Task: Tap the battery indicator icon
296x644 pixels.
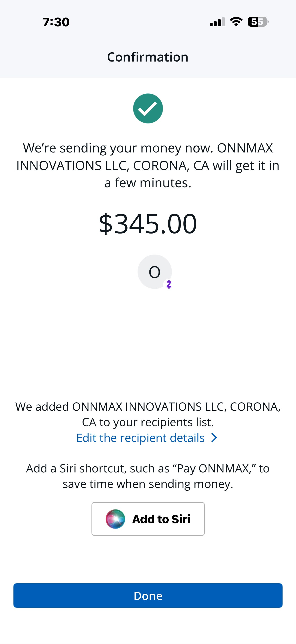Action: [x=258, y=22]
